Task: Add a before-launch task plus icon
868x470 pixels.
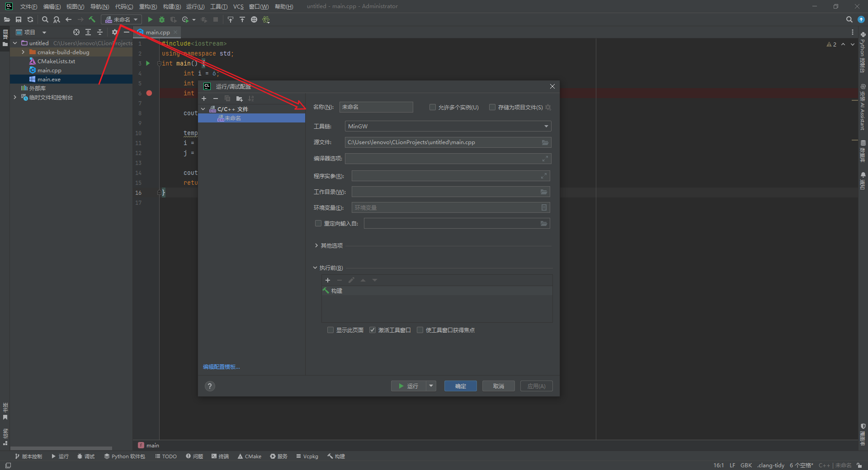Action: (328, 280)
